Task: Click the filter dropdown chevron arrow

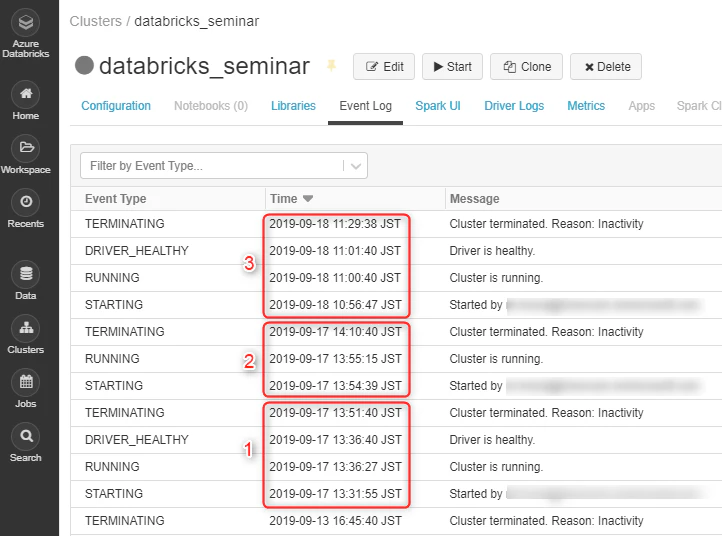Action: (x=356, y=166)
